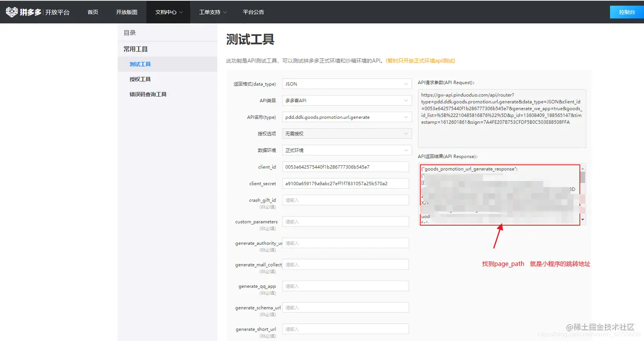Click the generate_schema_url input field

tap(345, 308)
